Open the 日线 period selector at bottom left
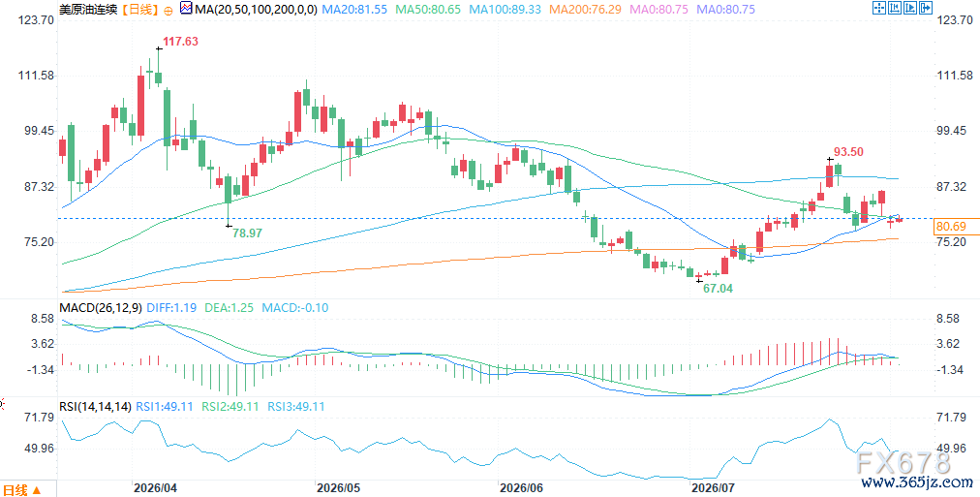Viewport: 980px width, 497px height. pyautogui.click(x=21, y=489)
